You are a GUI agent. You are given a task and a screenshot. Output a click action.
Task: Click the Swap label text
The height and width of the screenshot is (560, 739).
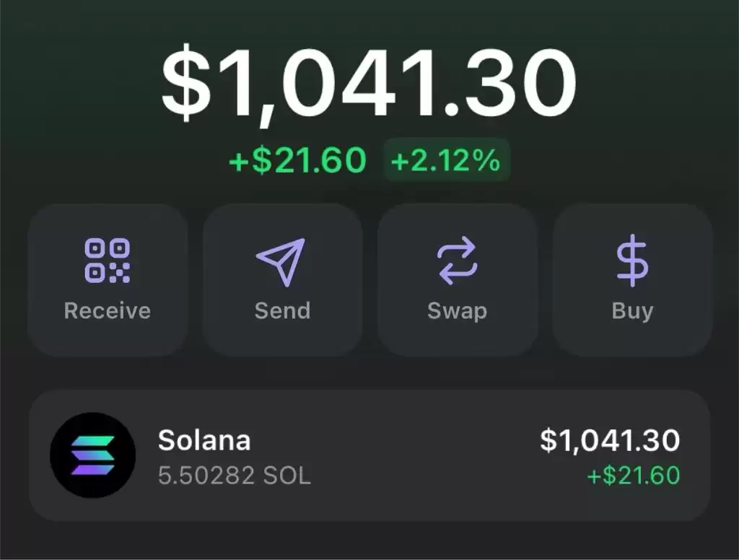click(457, 312)
